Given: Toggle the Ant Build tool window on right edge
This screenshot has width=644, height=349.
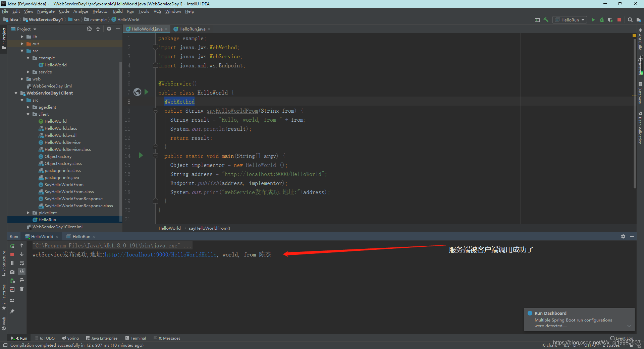Looking at the screenshot, I should [x=640, y=40].
